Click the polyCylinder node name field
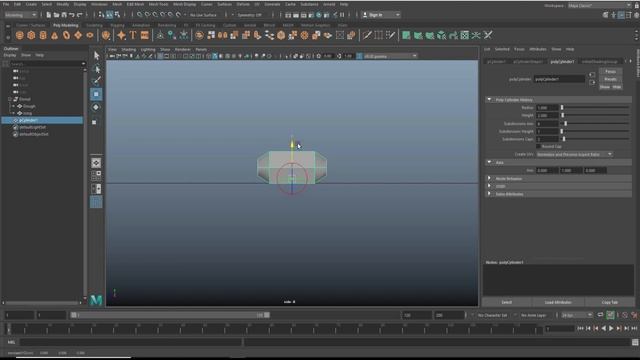Image resolution: width=640 pixels, height=360 pixels. tap(559, 79)
